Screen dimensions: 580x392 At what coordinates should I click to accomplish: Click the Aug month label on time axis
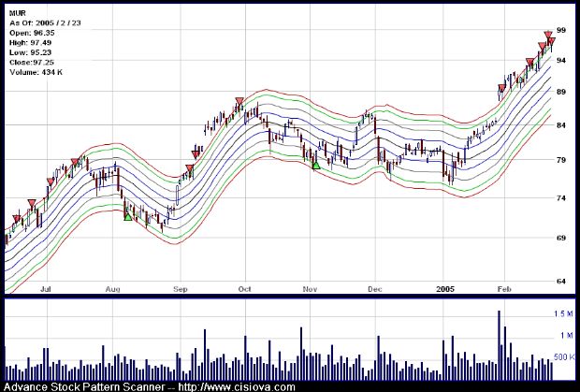click(112, 289)
